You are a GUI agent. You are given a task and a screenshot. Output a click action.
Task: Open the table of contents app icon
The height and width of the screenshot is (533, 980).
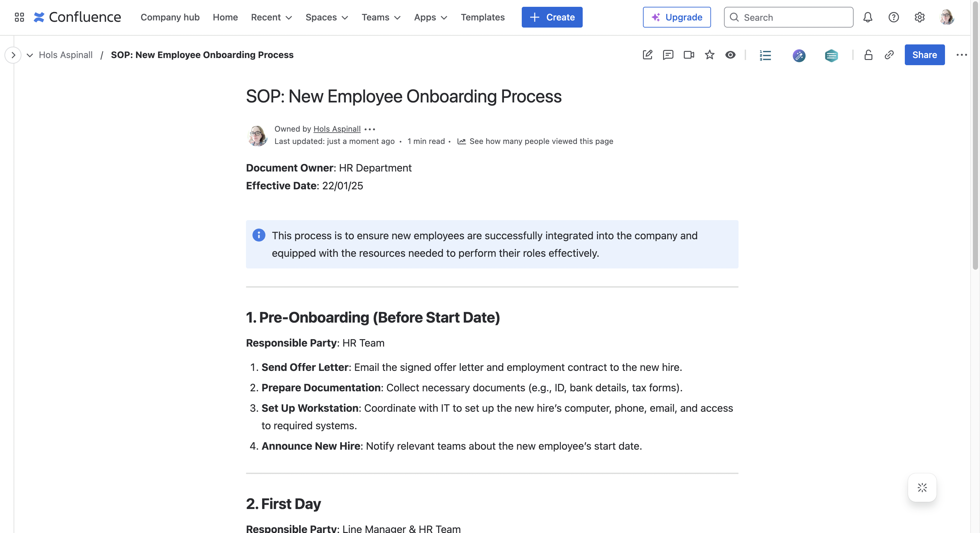[765, 55]
